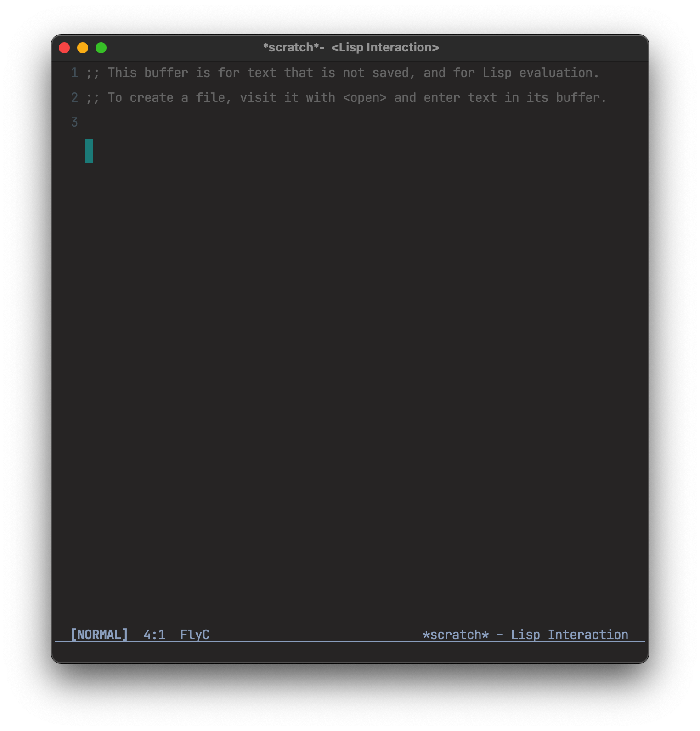Click the green zoom window button
Screen dimensions: 700x731
[101, 48]
